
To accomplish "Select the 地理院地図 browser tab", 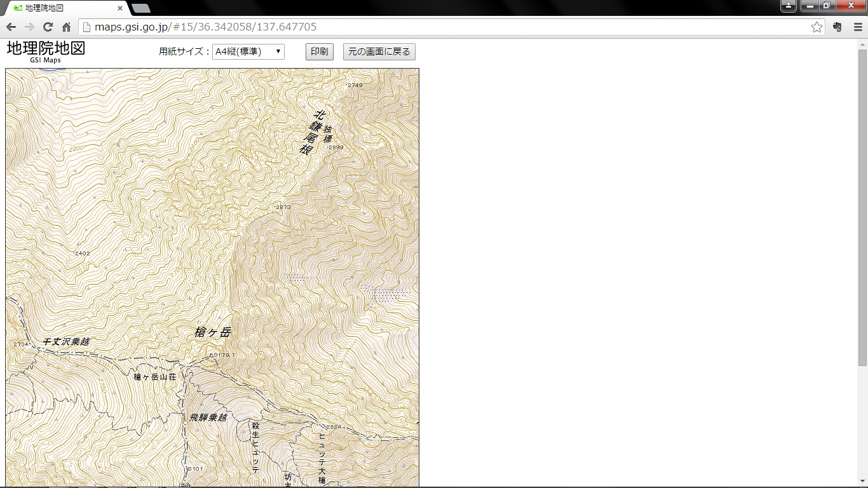I will point(67,8).
